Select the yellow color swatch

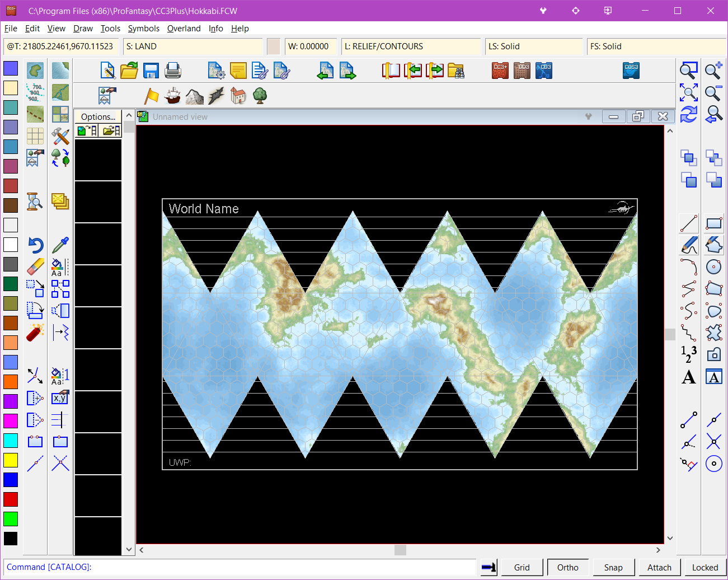(x=11, y=460)
